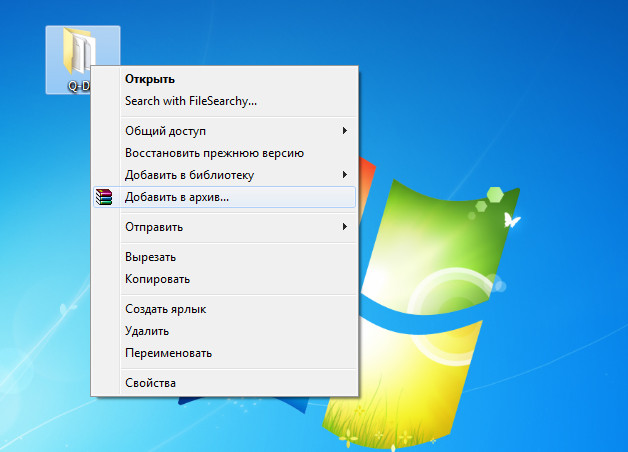Open Свойства from the context menu
This screenshot has width=628, height=452.
pos(224,383)
